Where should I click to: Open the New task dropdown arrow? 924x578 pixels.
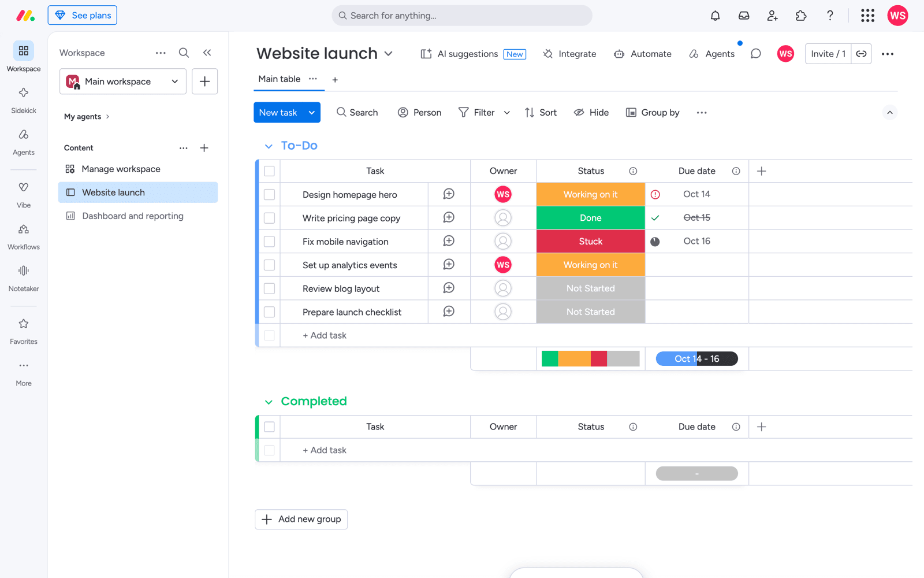pos(312,113)
